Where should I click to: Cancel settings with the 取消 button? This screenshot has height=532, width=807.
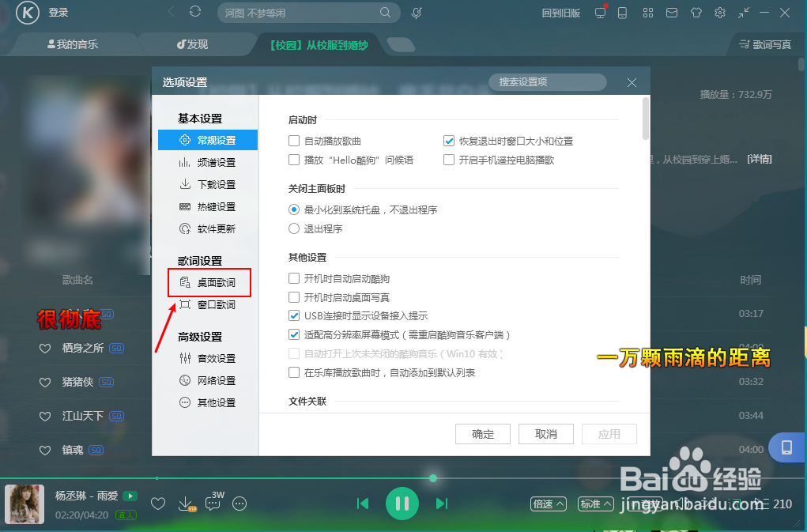tap(546, 434)
